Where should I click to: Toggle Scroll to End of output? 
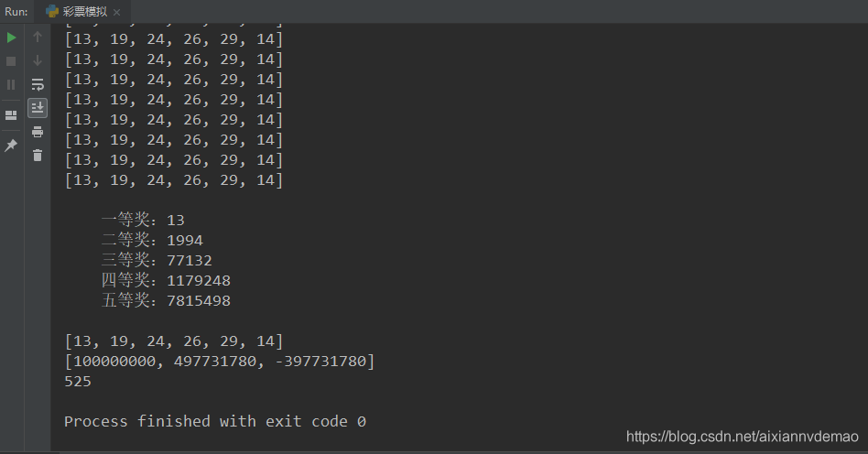pos(38,108)
